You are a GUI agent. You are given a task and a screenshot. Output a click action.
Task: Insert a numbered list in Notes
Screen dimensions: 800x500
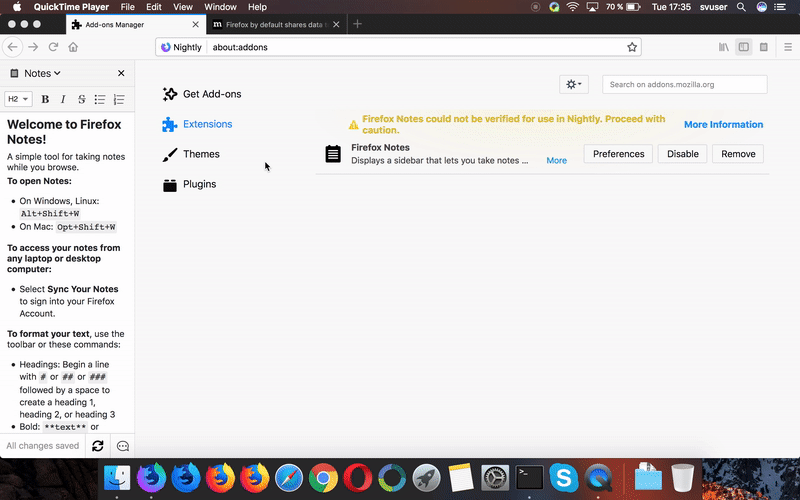119,99
